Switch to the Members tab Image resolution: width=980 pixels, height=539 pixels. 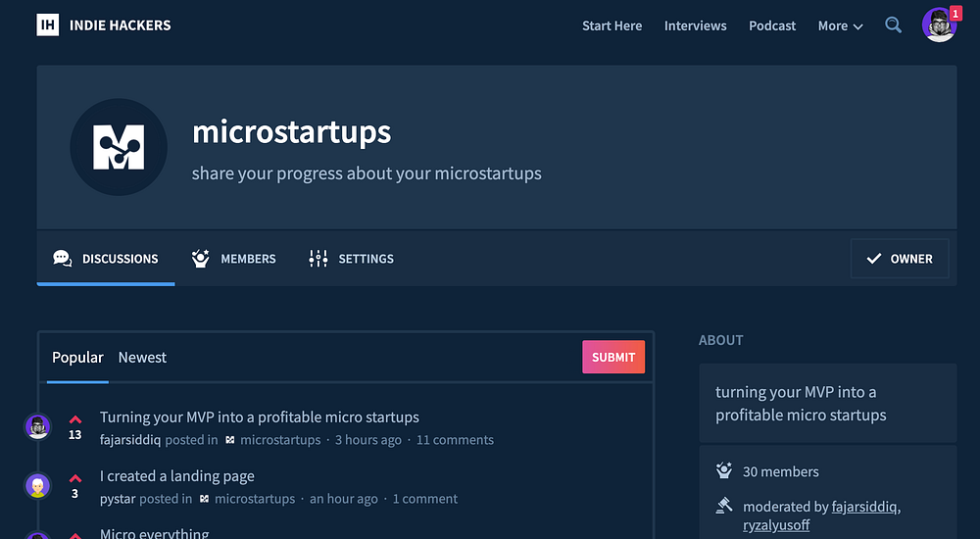[x=234, y=259]
